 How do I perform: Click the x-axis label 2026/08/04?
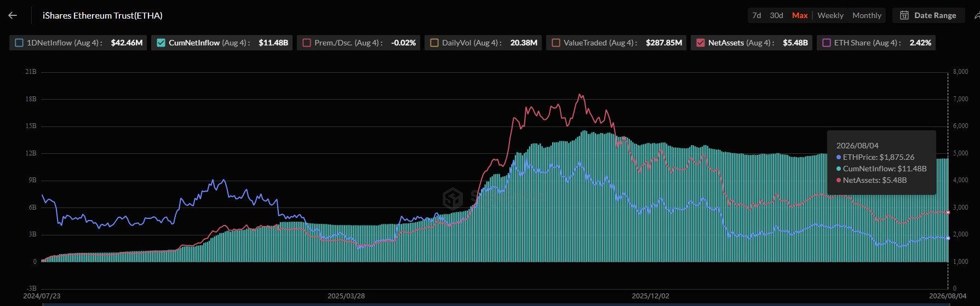[x=948, y=296]
